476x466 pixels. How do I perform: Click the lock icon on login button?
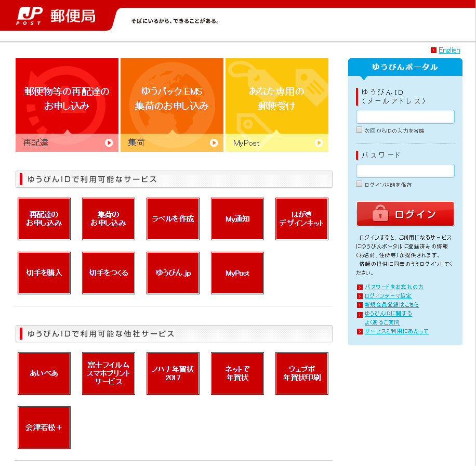pyautogui.click(x=380, y=213)
